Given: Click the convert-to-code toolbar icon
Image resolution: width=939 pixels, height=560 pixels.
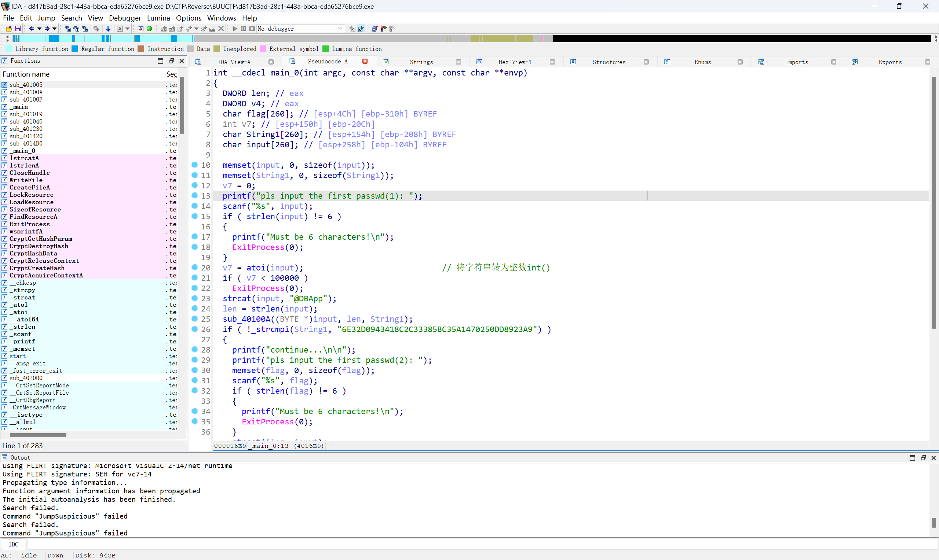Looking at the screenshot, I should click(x=164, y=29).
